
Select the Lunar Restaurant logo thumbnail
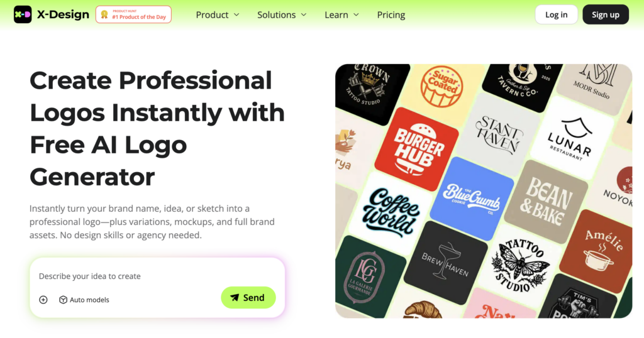pos(572,138)
